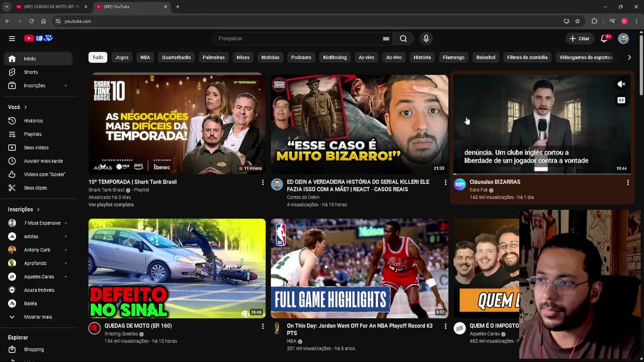Select the Jogos filter chip
The width and height of the screenshot is (644, 362).
pyautogui.click(x=122, y=57)
